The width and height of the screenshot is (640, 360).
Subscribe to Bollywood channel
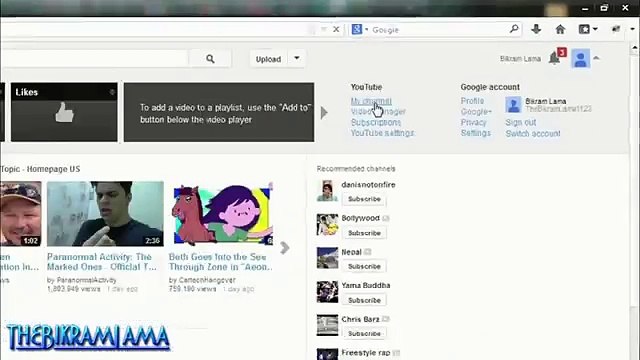pyautogui.click(x=364, y=233)
